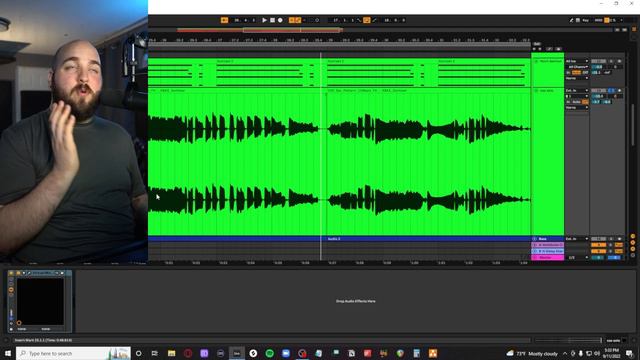Click the MIDI map mode button

598,20
